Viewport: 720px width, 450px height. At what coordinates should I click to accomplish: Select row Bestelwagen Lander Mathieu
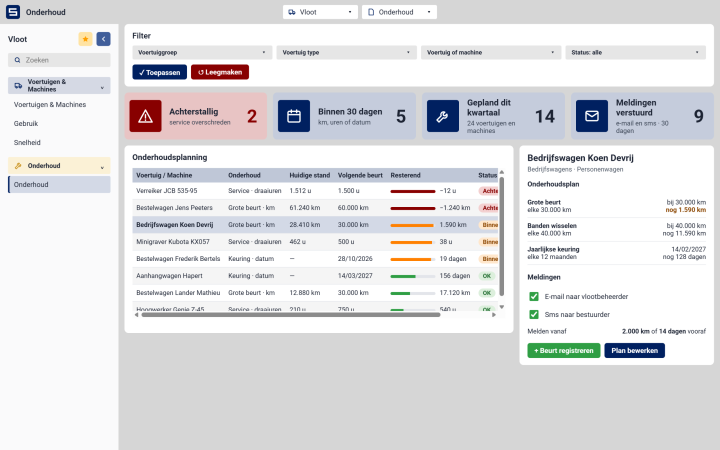click(315, 293)
